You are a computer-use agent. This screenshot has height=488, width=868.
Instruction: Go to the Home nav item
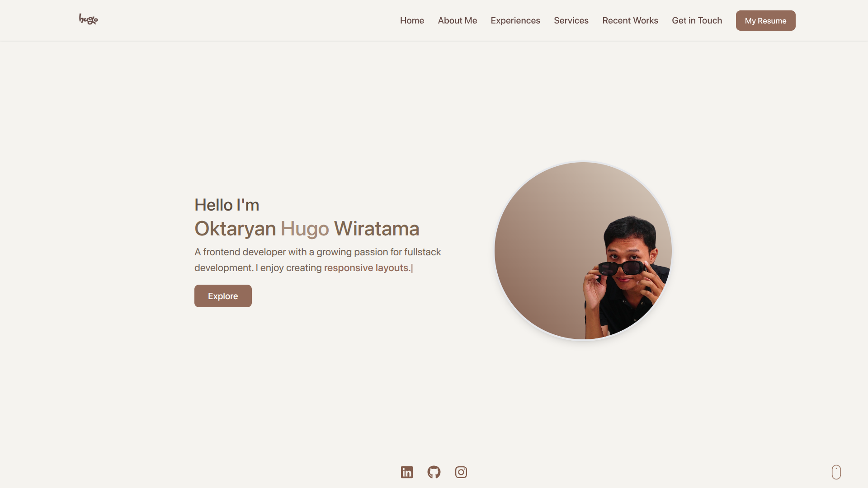click(412, 20)
